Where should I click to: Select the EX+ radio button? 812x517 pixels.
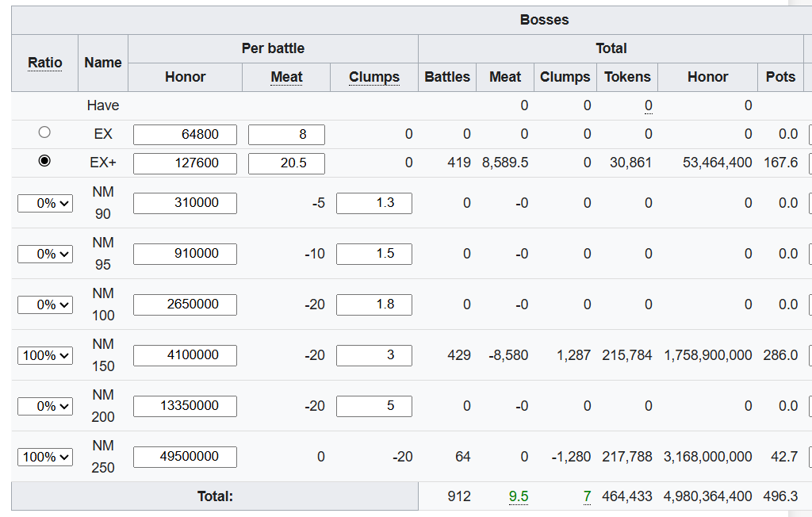click(x=44, y=161)
